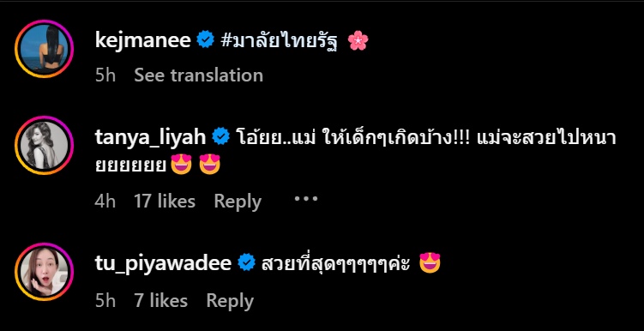
Task: Click verified badge next to tanya_liyah
Action: click(x=221, y=136)
